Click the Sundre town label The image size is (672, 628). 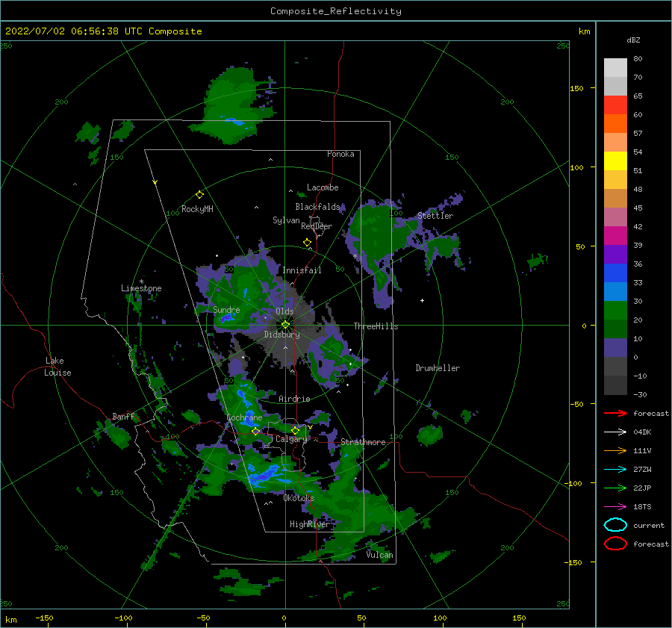[226, 309]
